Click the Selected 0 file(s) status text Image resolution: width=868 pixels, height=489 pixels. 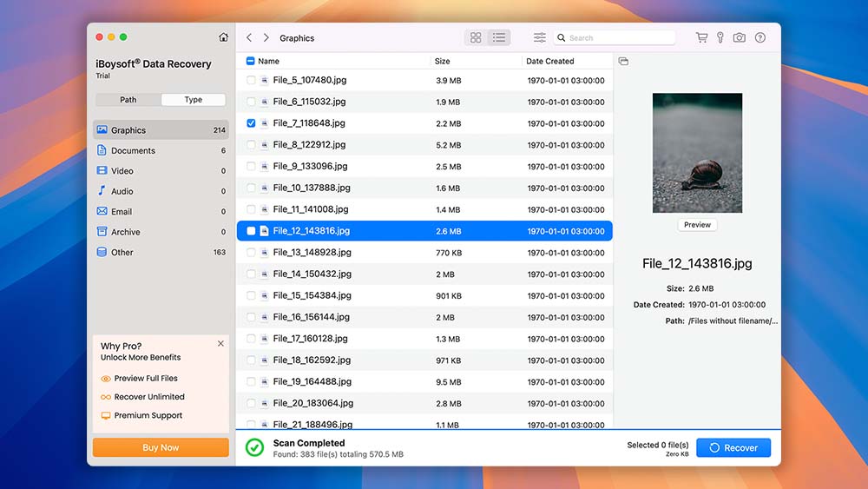pos(658,445)
